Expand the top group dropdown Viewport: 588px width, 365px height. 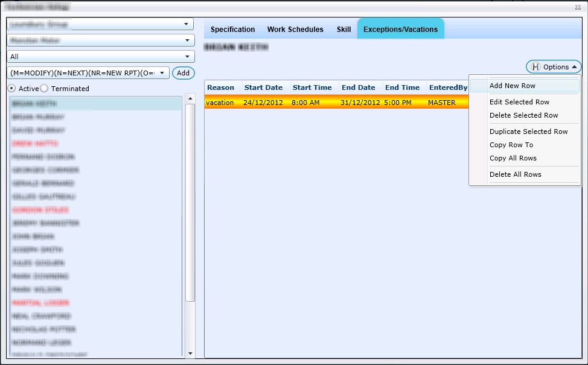185,25
